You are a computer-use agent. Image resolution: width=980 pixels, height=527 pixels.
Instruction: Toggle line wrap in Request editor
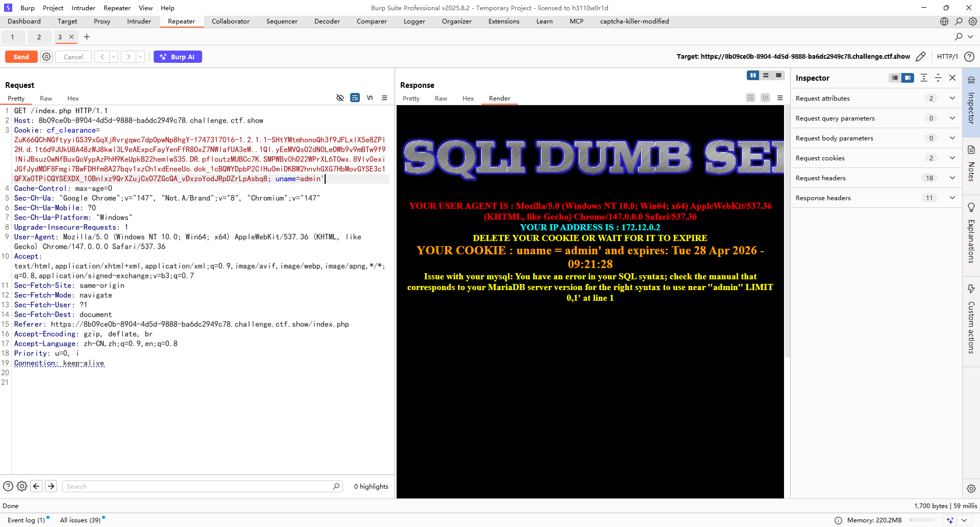tap(355, 98)
